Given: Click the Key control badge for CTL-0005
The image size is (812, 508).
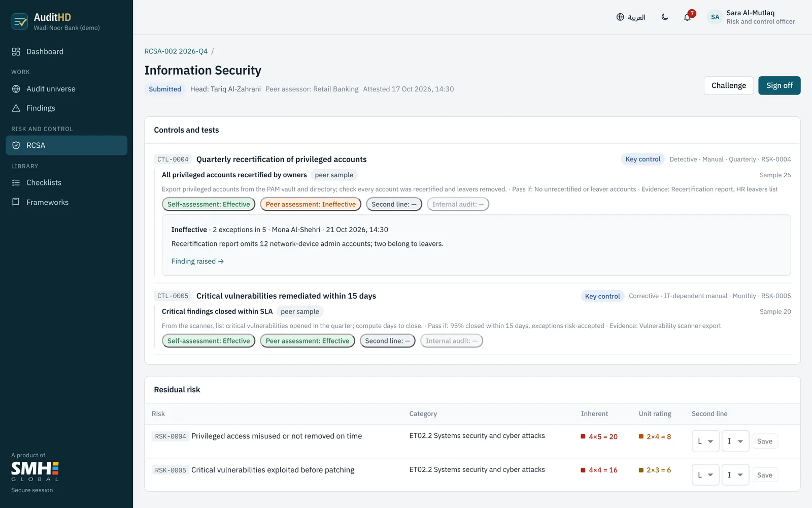Looking at the screenshot, I should tap(602, 296).
